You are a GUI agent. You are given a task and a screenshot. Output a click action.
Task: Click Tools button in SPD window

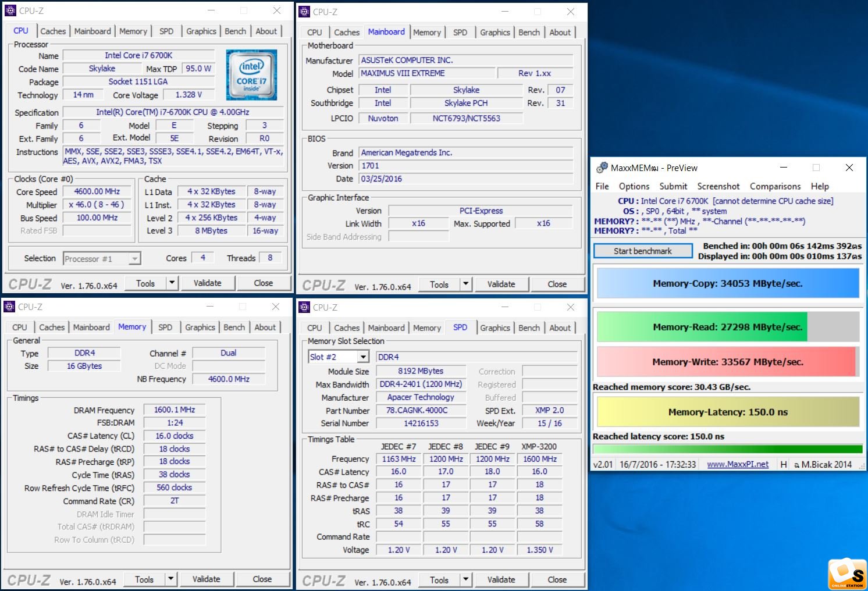pos(439,579)
